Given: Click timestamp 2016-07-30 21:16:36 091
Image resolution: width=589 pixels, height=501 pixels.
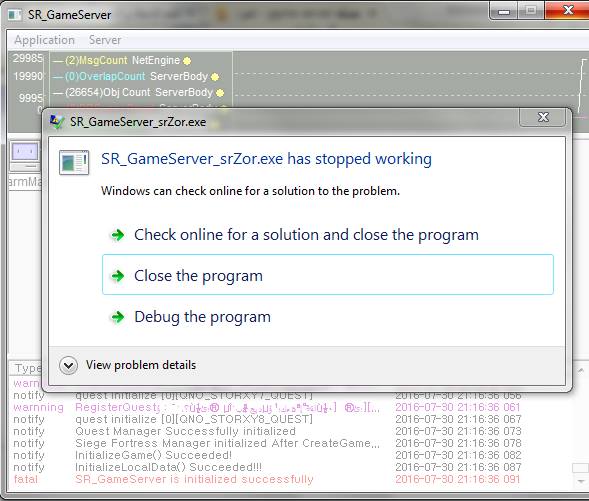Looking at the screenshot, I should click(x=458, y=479).
